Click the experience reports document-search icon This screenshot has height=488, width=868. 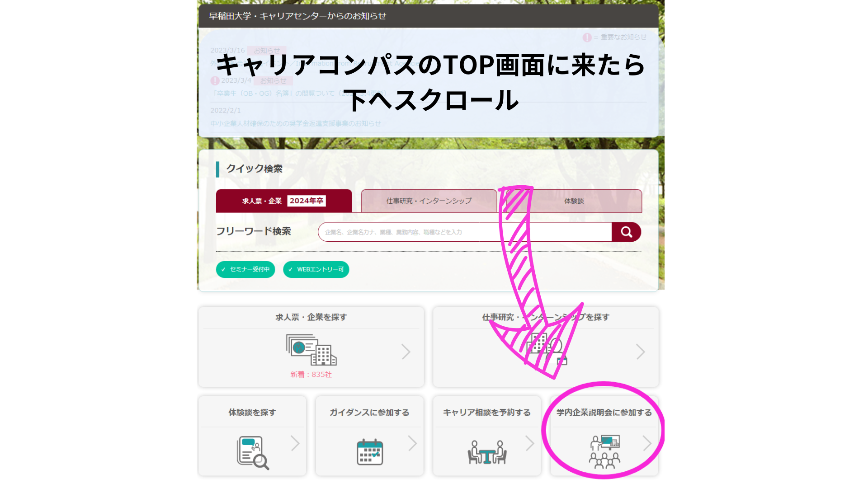(x=253, y=453)
